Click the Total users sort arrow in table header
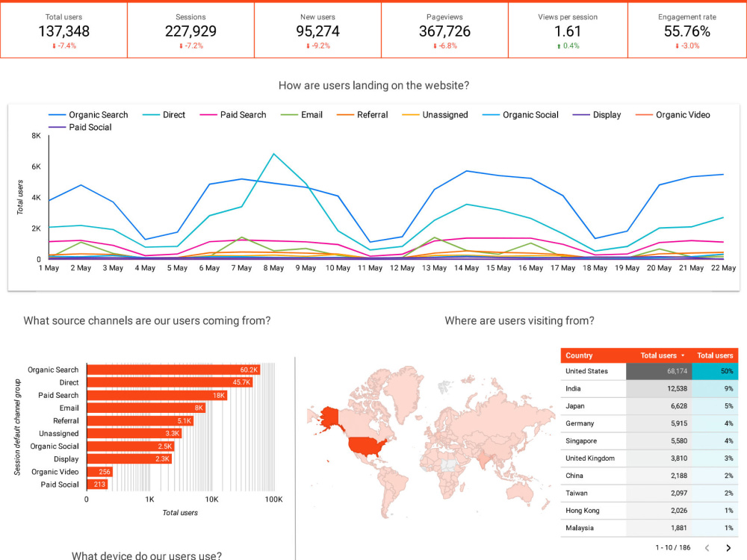The width and height of the screenshot is (747, 560). point(683,355)
